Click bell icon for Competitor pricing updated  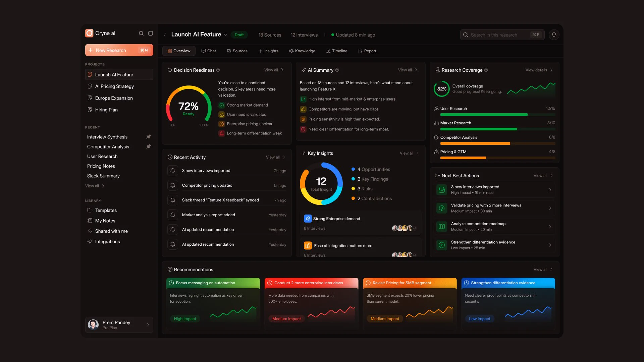pyautogui.click(x=173, y=185)
